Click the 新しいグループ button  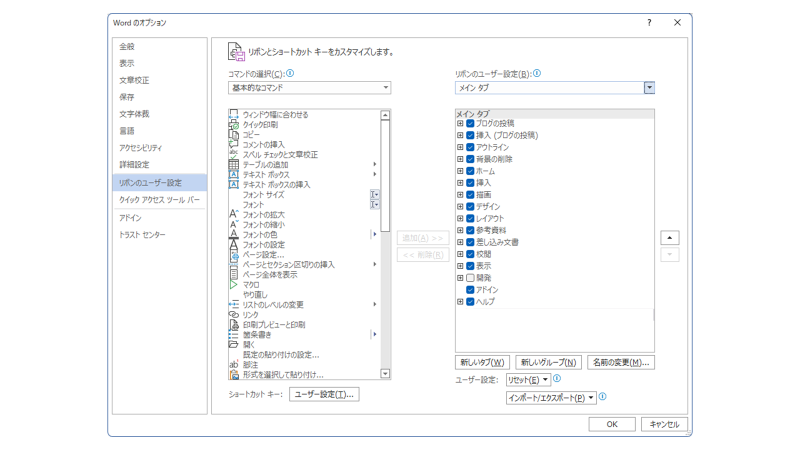point(548,362)
